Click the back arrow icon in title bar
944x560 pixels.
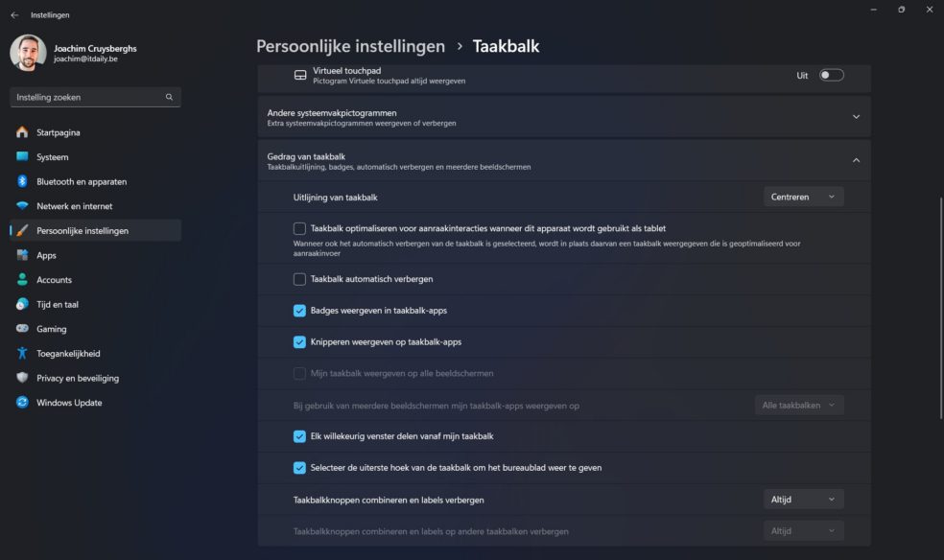tap(14, 15)
